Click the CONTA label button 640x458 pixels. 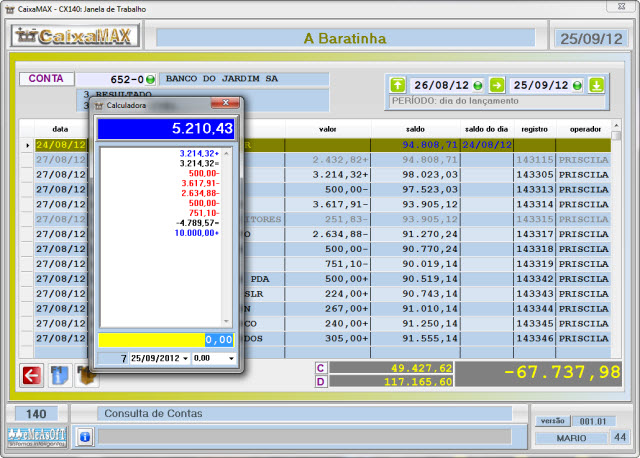tap(46, 78)
